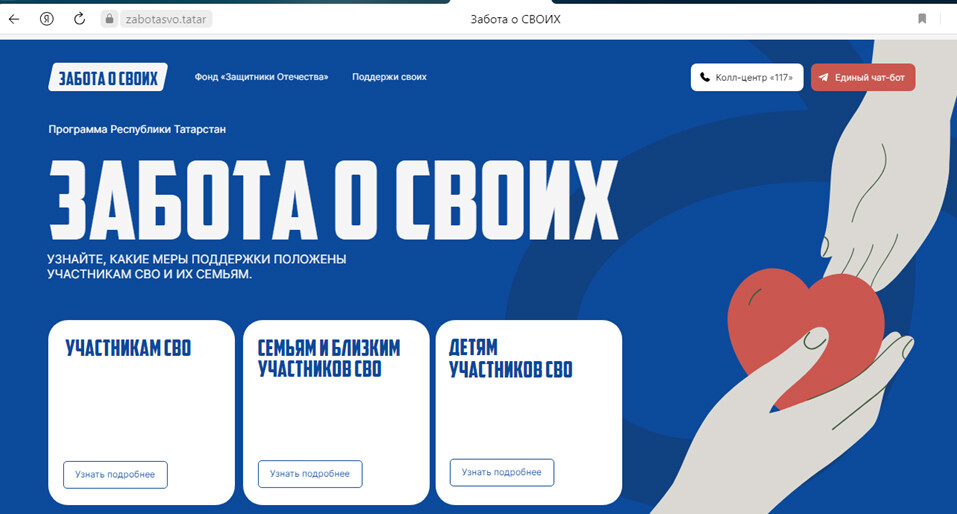The image size is (957, 514).
Task: Bookmark the page using the bookmark icon
Action: tap(922, 19)
